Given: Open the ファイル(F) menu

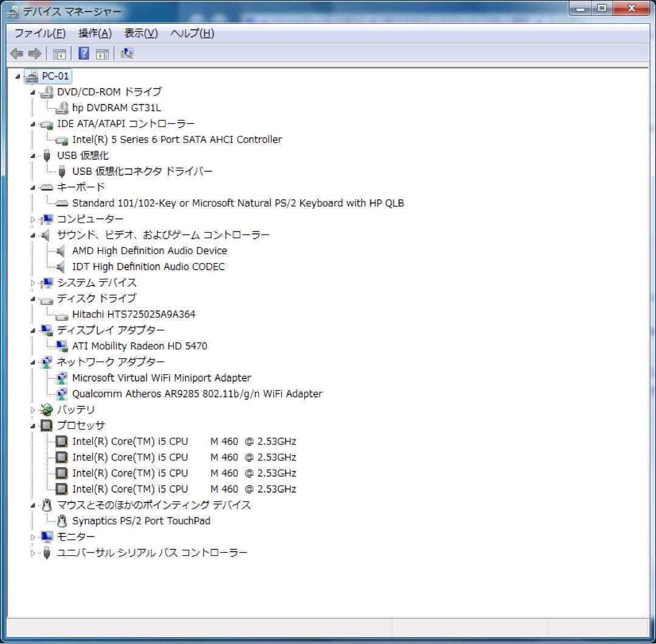Looking at the screenshot, I should (39, 33).
